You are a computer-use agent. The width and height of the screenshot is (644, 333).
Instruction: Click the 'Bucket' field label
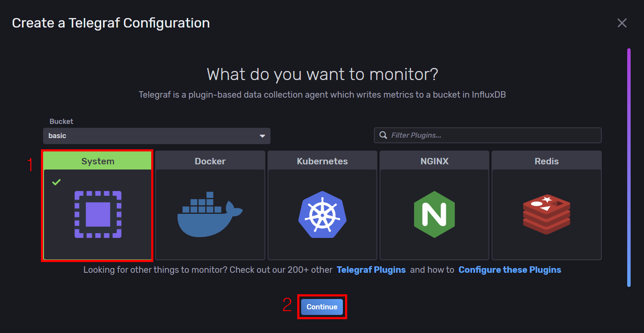tap(61, 121)
